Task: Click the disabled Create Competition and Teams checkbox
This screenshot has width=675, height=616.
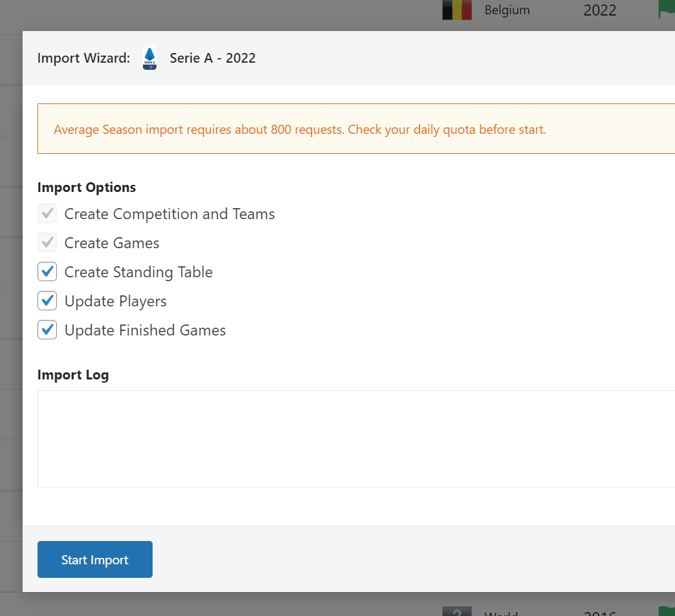Action: click(x=47, y=213)
